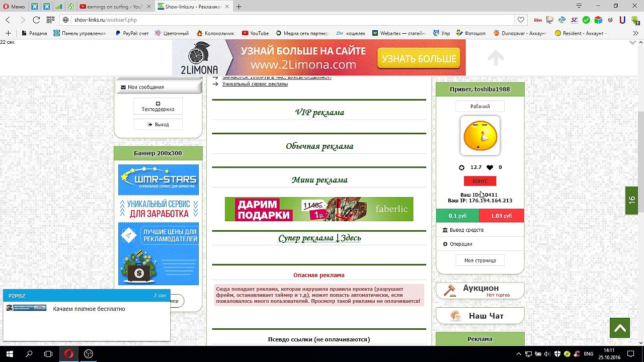The height and width of the screenshot is (362, 644).
Task: Open the Windows Start menu
Action: pos(10,354)
